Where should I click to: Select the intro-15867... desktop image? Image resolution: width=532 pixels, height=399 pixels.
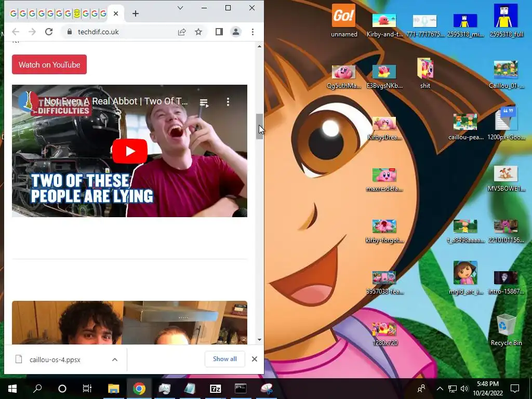(x=506, y=282)
